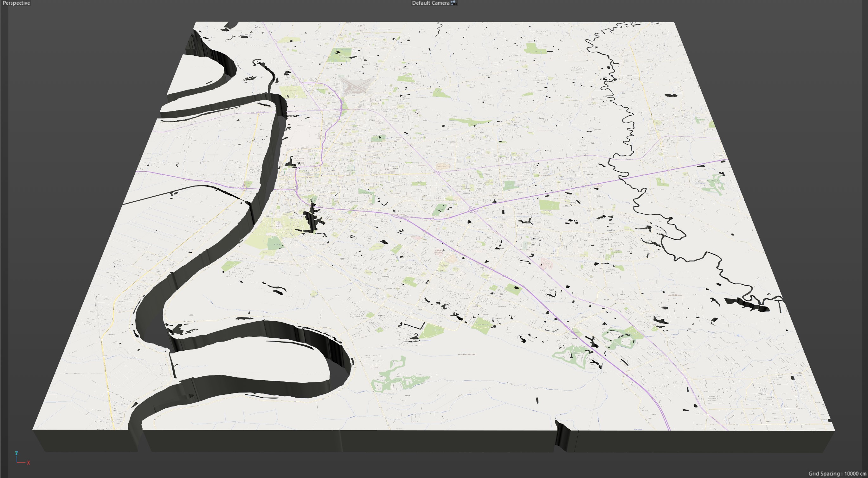The width and height of the screenshot is (868, 478).
Task: Click the red X axis letter of the gizmo
Action: click(x=29, y=463)
